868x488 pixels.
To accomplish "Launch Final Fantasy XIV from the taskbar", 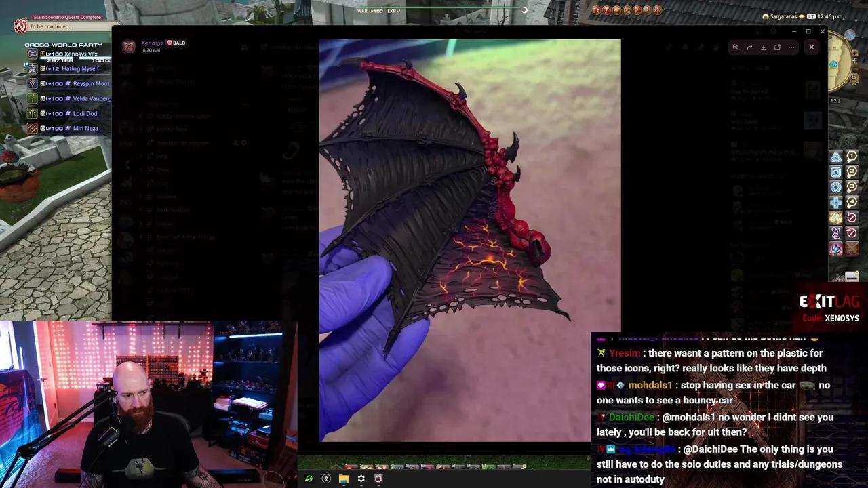I will coord(378,479).
